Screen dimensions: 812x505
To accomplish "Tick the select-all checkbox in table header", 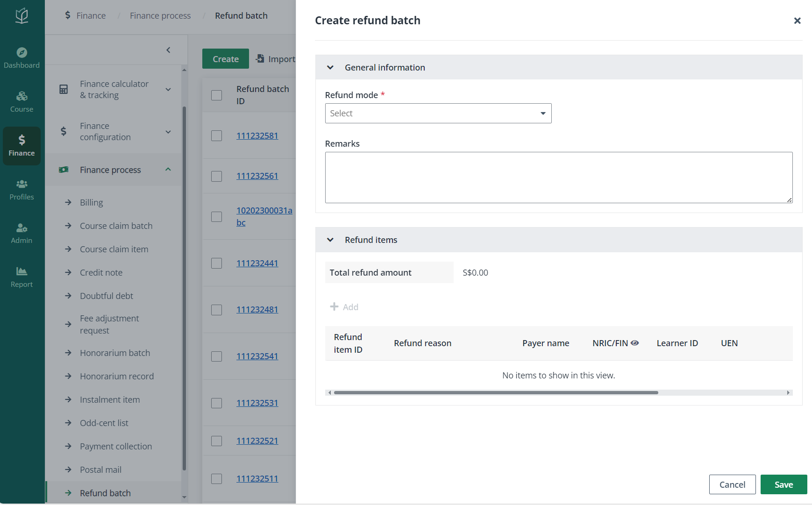I will click(216, 95).
